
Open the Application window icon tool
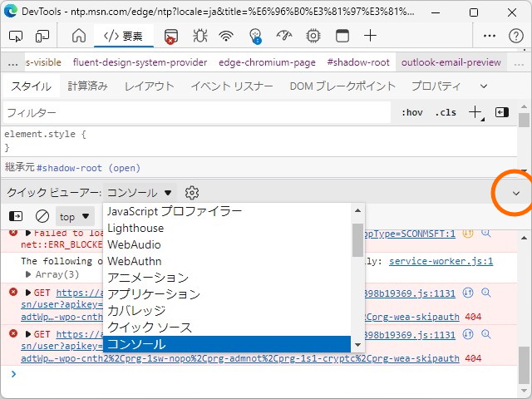coord(342,36)
